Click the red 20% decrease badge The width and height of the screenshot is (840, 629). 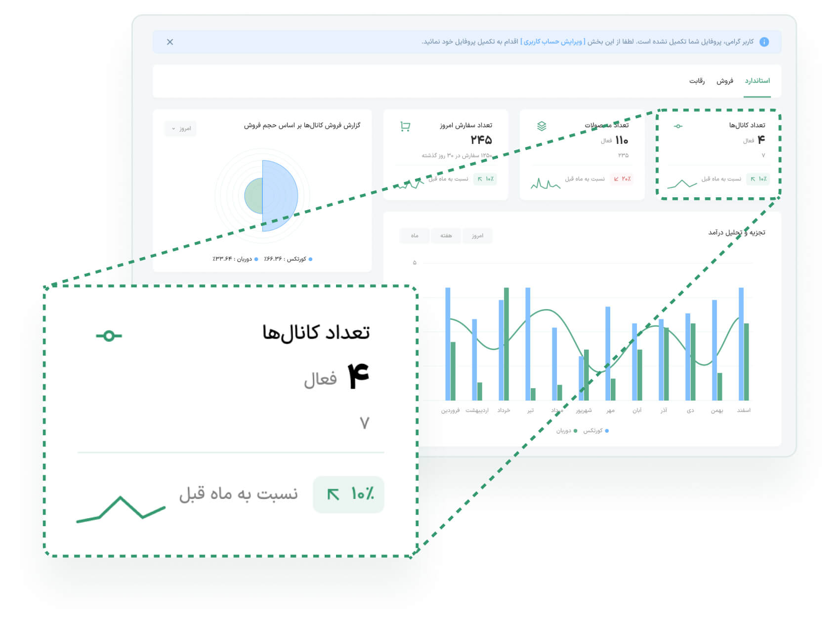[x=622, y=179]
